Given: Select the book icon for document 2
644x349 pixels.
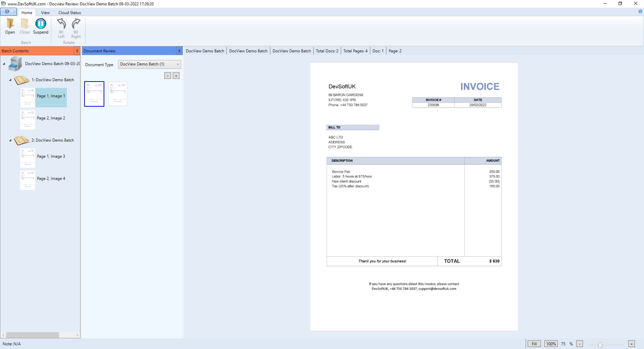Looking at the screenshot, I should coord(22,141).
